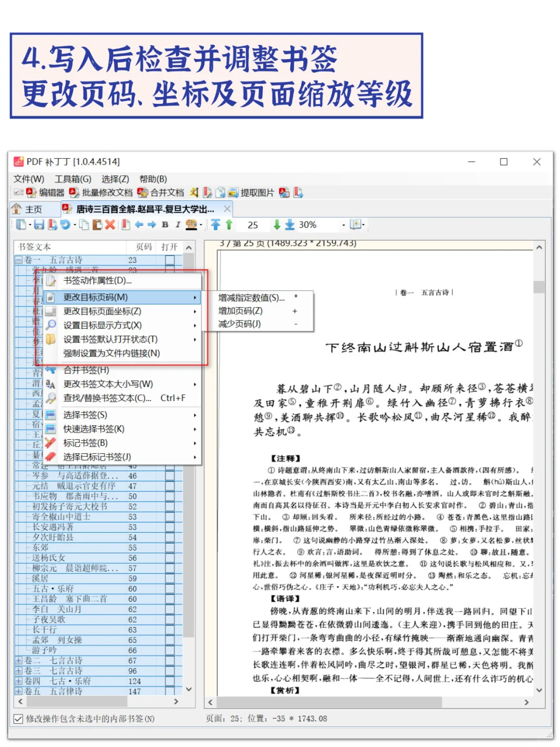Click the red X delete bookmark icon
560x747 pixels.
pyautogui.click(x=110, y=225)
